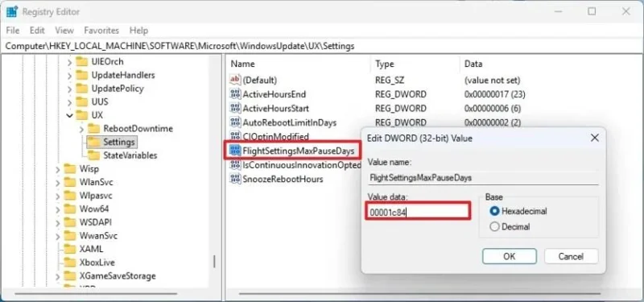Select the WSDAPI key label

pos(95,222)
